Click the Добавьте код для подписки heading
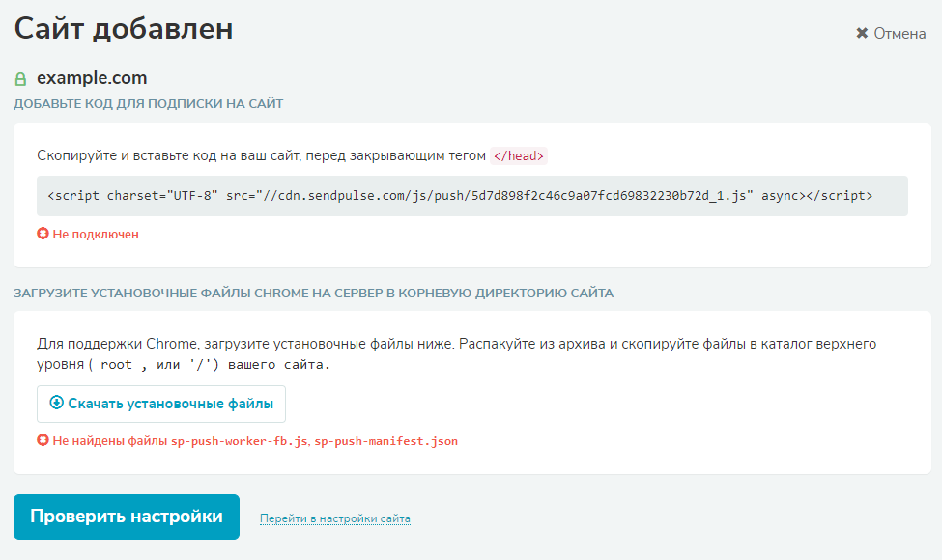 (149, 104)
